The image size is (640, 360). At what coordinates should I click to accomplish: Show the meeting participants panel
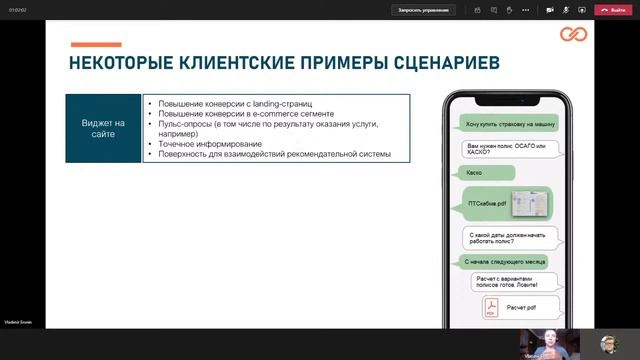(x=478, y=10)
